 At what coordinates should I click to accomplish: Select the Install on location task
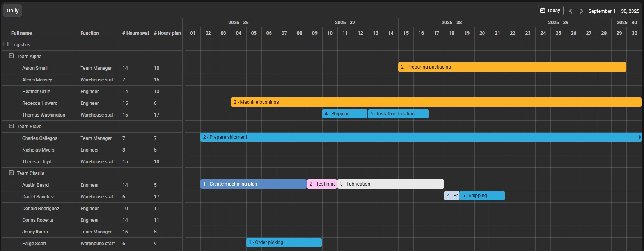point(398,114)
